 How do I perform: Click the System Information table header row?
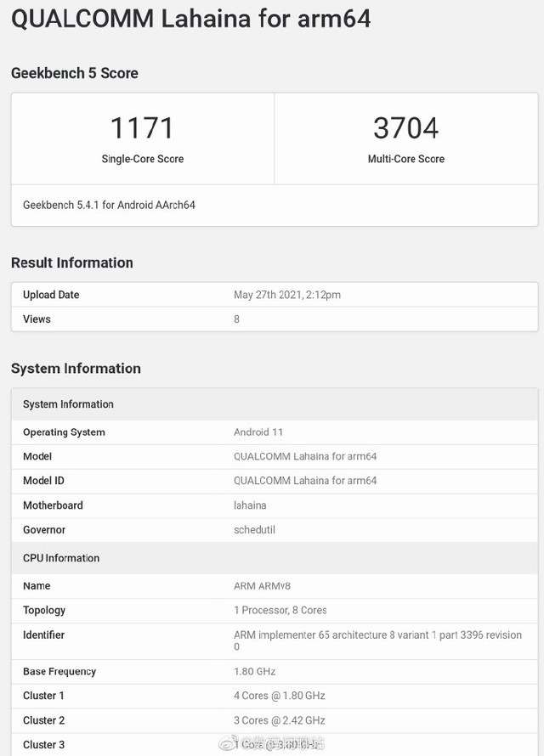[275, 404]
